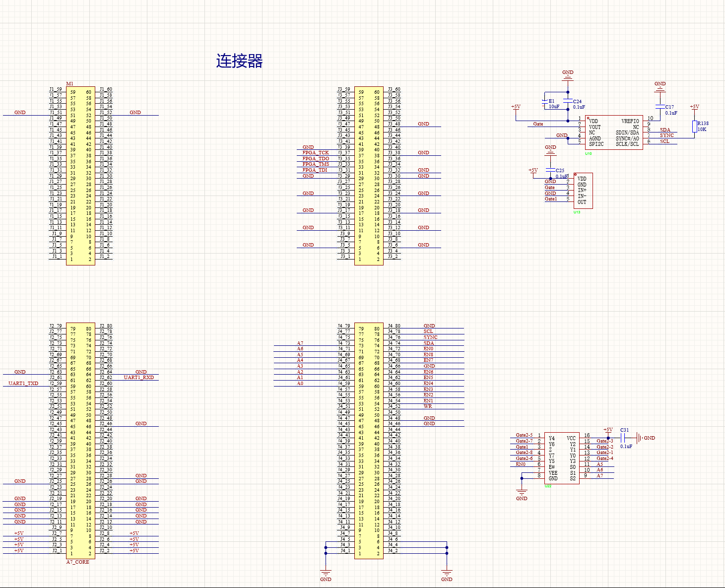
Task: Select the U13 component designator
Action: click(x=577, y=212)
